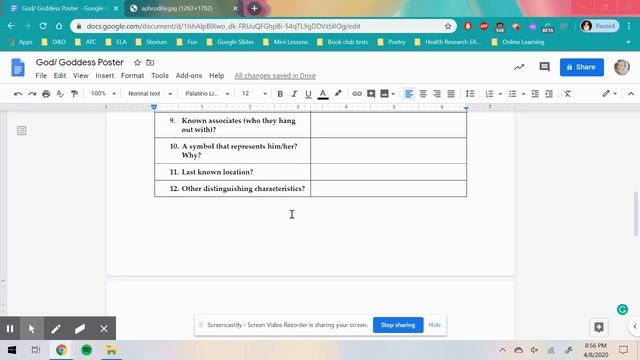640x360 pixels.
Task: Select the Paint format tool
Action: (x=74, y=94)
